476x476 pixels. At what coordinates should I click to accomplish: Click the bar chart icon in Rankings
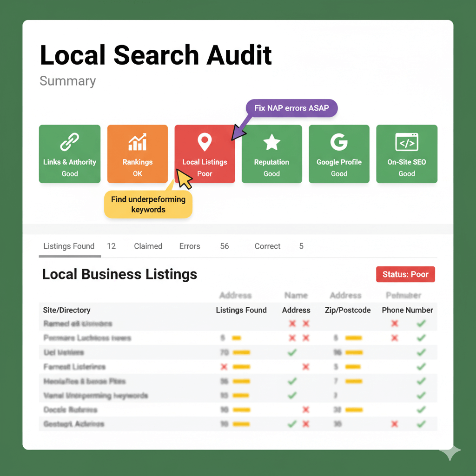click(x=137, y=141)
